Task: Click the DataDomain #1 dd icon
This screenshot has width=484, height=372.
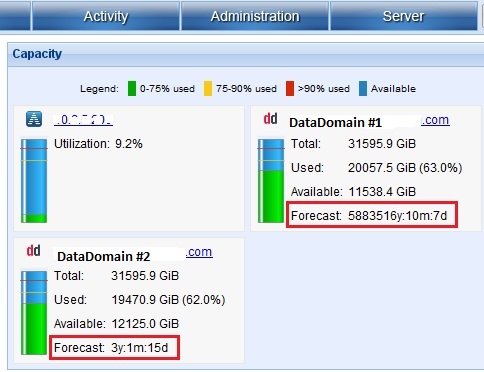Action: click(270, 119)
